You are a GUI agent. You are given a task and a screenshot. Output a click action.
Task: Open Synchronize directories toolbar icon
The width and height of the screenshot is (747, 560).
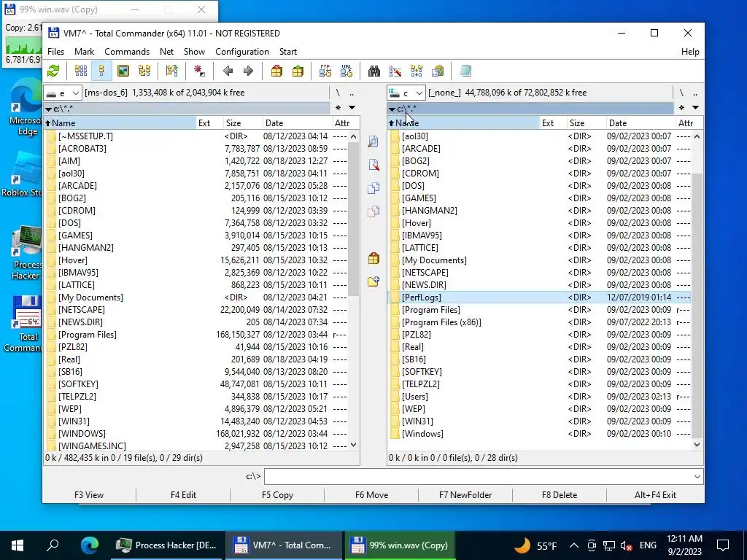tap(417, 71)
